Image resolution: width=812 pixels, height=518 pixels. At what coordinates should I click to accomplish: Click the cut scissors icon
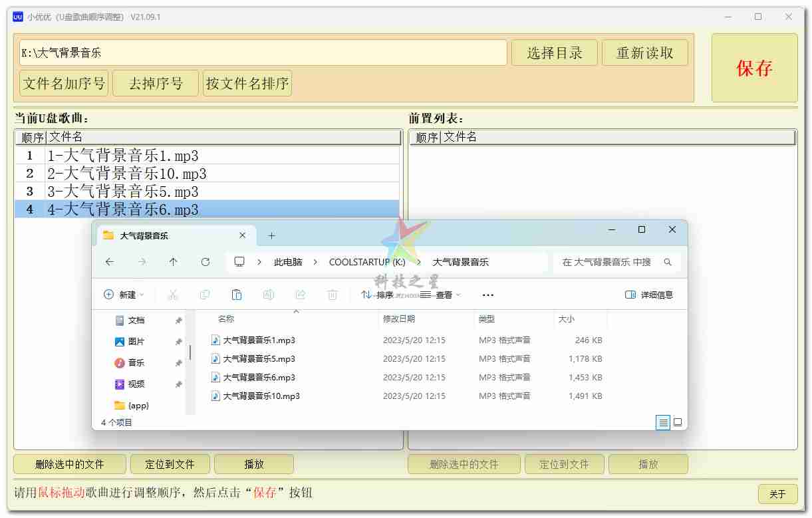pyautogui.click(x=173, y=295)
